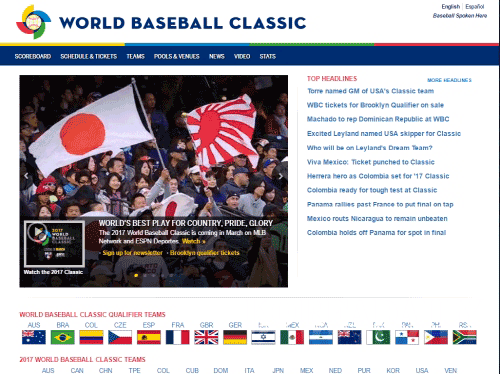Select the Australia flag in qualifier teams
The height and width of the screenshot is (374, 500).
tap(34, 337)
